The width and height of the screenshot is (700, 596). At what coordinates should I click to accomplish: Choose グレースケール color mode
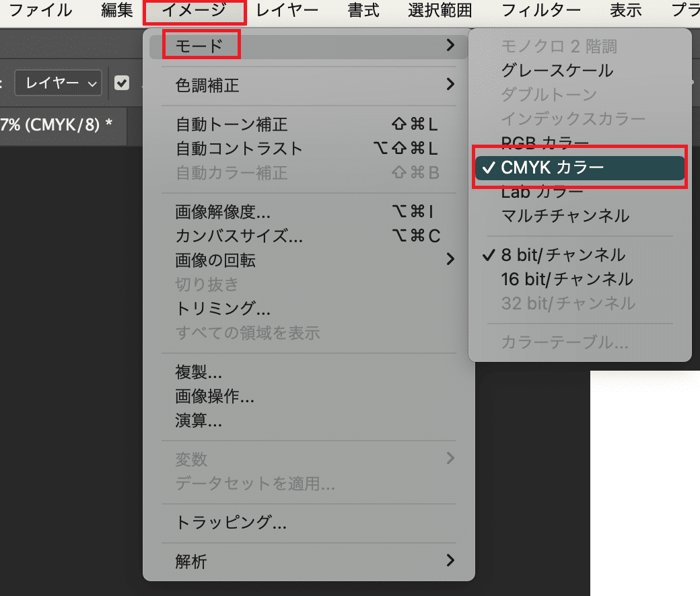[557, 70]
